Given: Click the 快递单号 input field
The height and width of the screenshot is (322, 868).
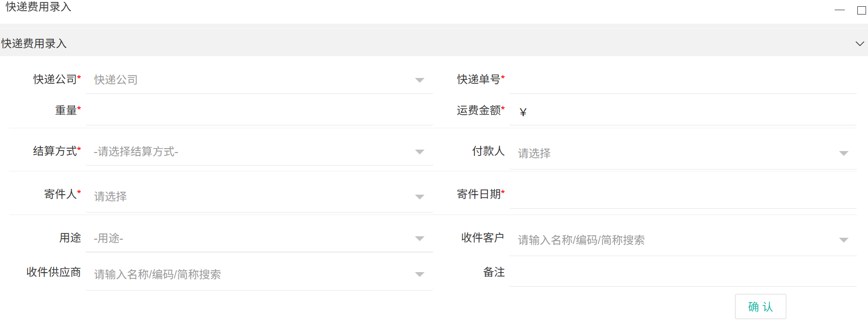Looking at the screenshot, I should coord(682,80).
